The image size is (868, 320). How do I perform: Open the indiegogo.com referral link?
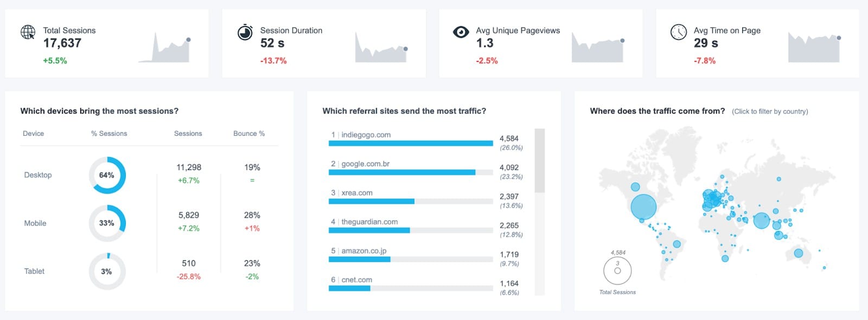pyautogui.click(x=365, y=134)
